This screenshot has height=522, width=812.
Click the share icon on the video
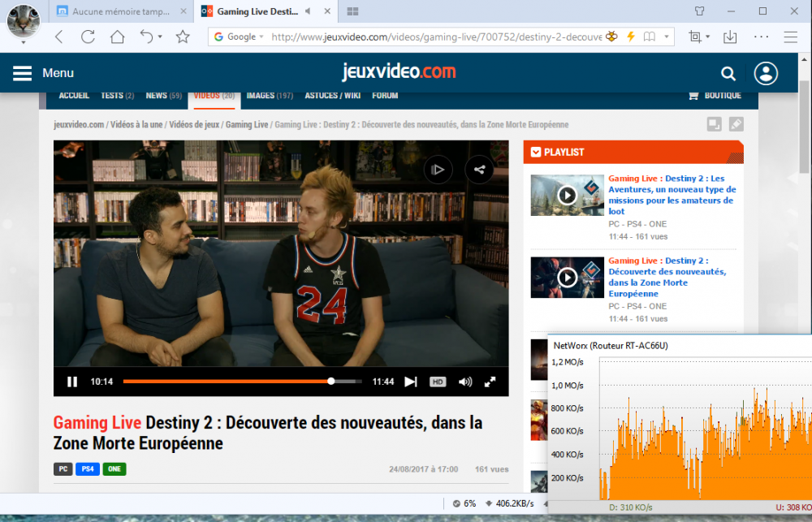(480, 170)
